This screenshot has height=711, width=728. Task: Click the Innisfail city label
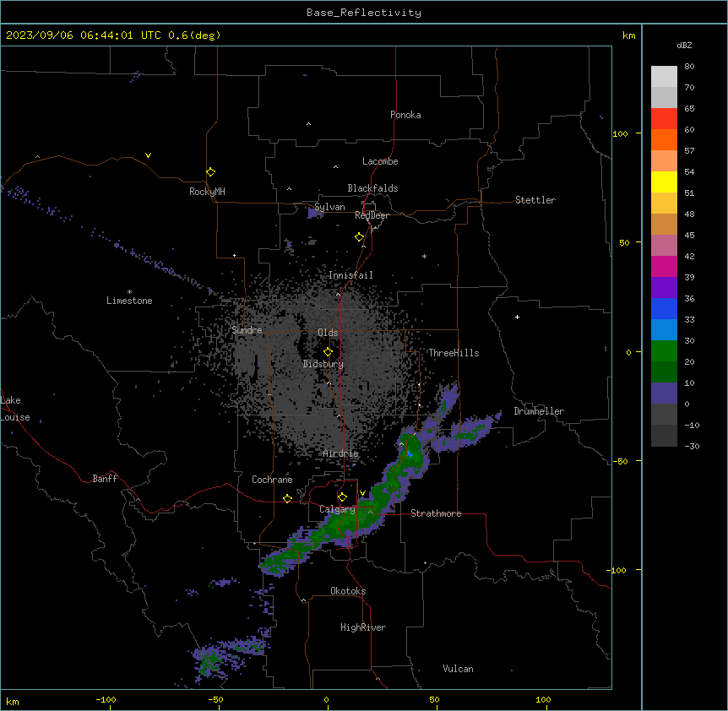tap(350, 275)
